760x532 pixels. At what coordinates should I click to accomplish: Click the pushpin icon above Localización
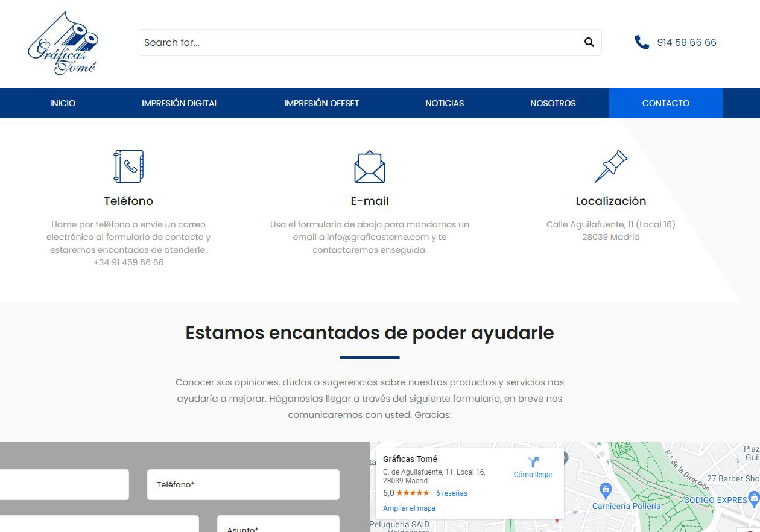(610, 166)
